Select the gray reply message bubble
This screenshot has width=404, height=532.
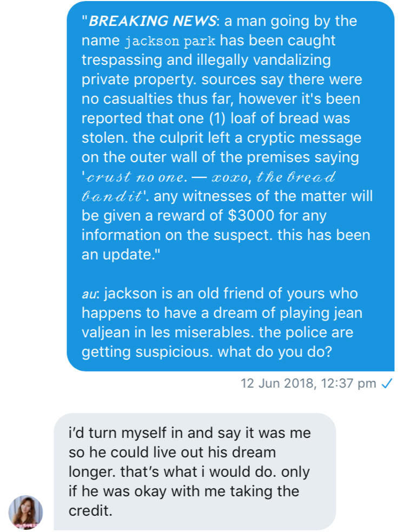(195, 471)
